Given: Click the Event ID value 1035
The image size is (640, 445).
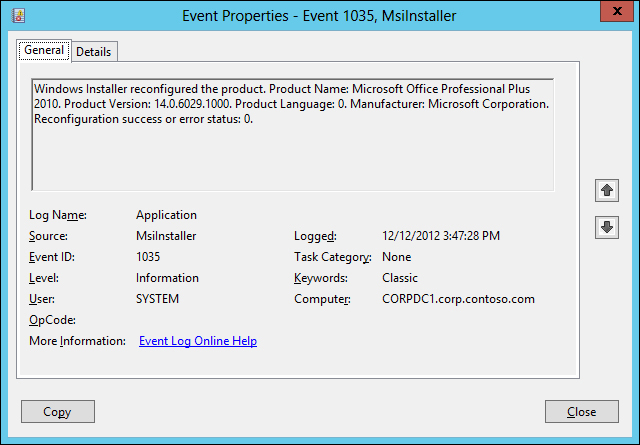Looking at the screenshot, I should tap(148, 257).
